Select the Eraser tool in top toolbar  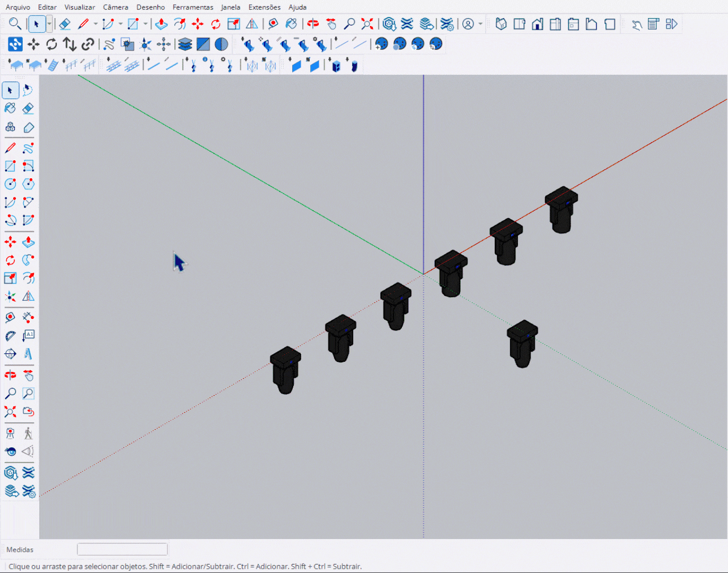[x=65, y=24]
